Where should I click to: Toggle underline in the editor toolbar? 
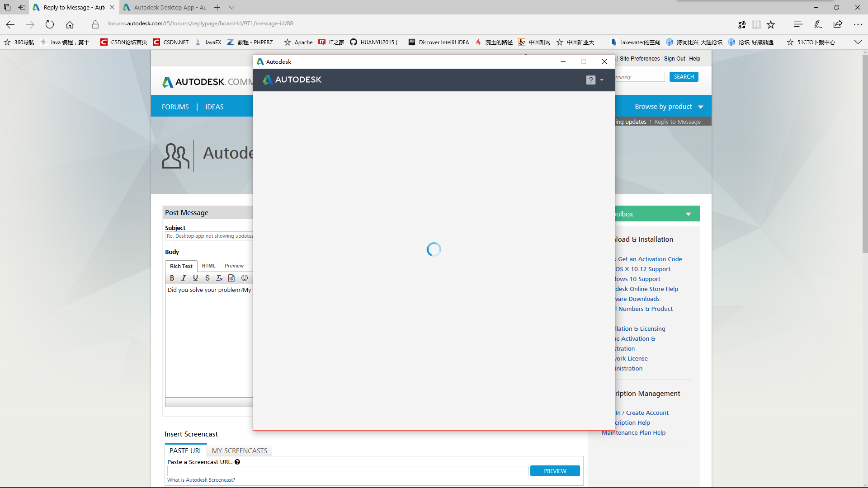[195, 278]
